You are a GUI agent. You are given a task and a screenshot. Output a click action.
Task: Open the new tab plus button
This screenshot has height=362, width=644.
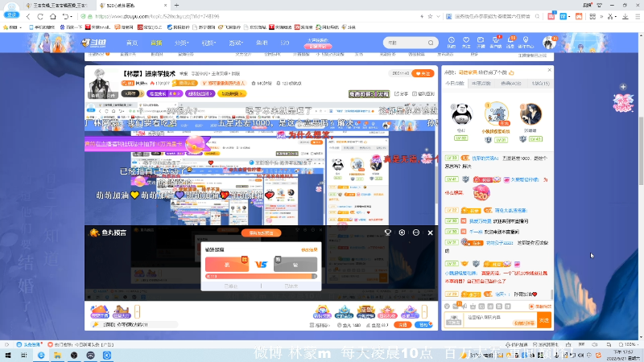(176, 6)
